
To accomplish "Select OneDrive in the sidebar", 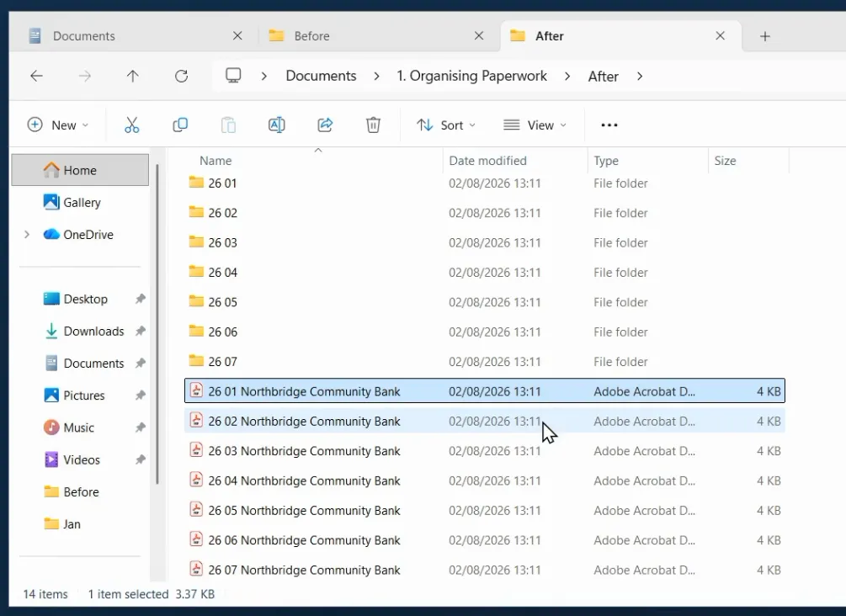I will 81,235.
